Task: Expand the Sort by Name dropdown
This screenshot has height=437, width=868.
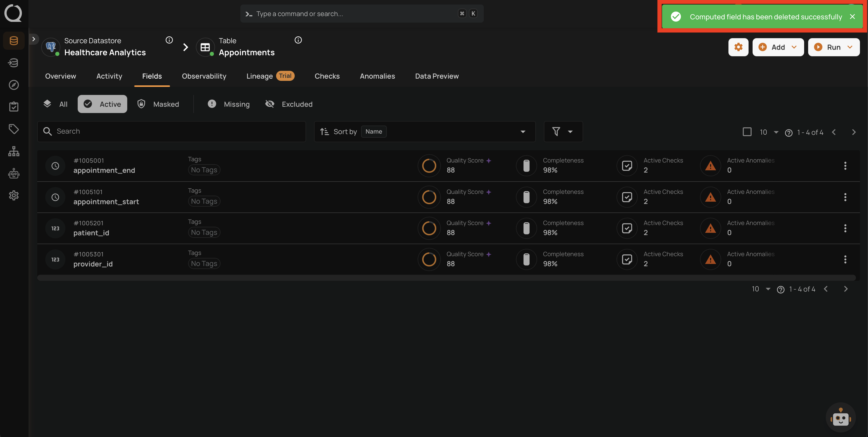Action: [x=424, y=132]
